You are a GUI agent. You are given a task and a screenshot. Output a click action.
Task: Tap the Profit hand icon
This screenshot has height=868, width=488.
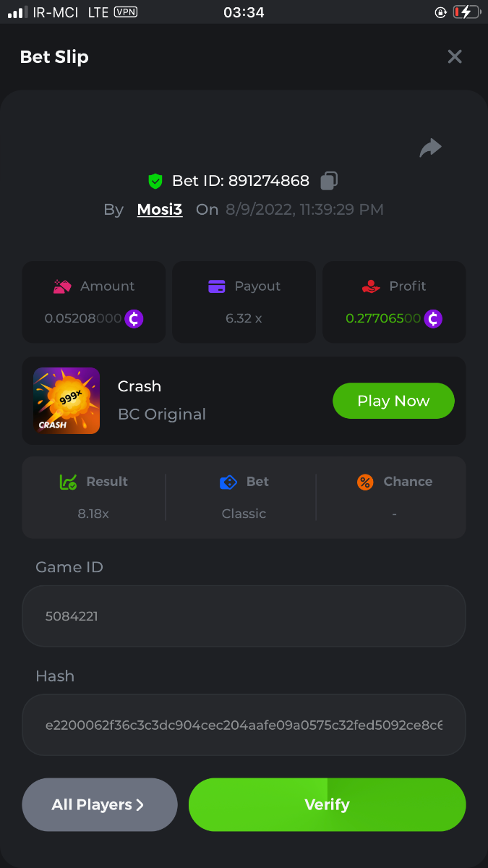[371, 286]
